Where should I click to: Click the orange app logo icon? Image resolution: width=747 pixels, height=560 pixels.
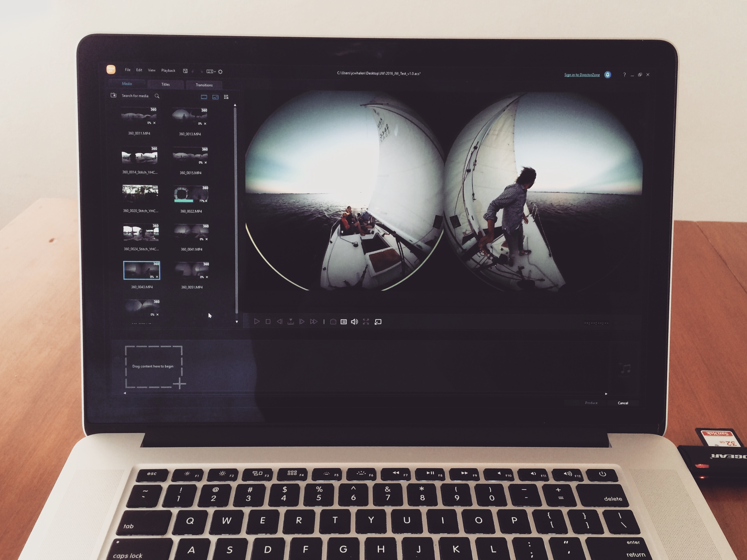point(111,69)
